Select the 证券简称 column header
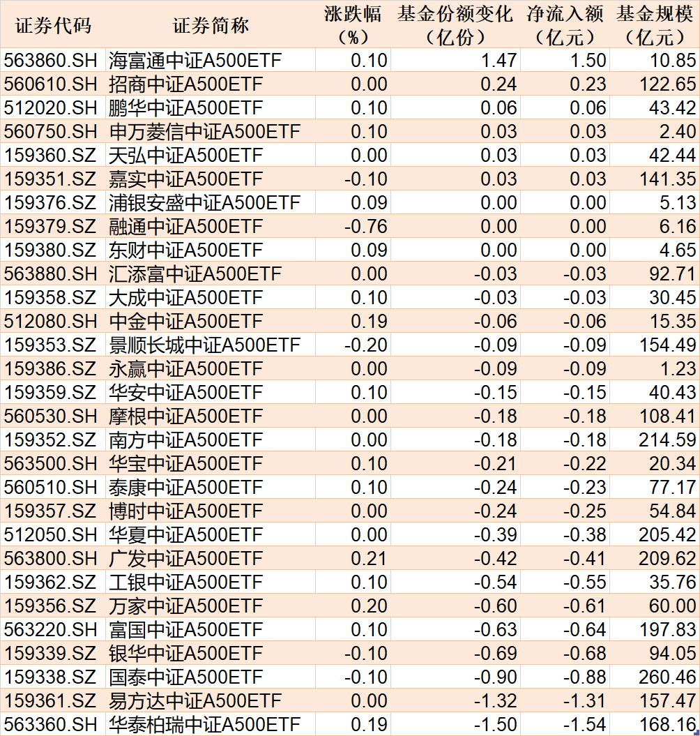The image size is (700, 736). pos(210,25)
